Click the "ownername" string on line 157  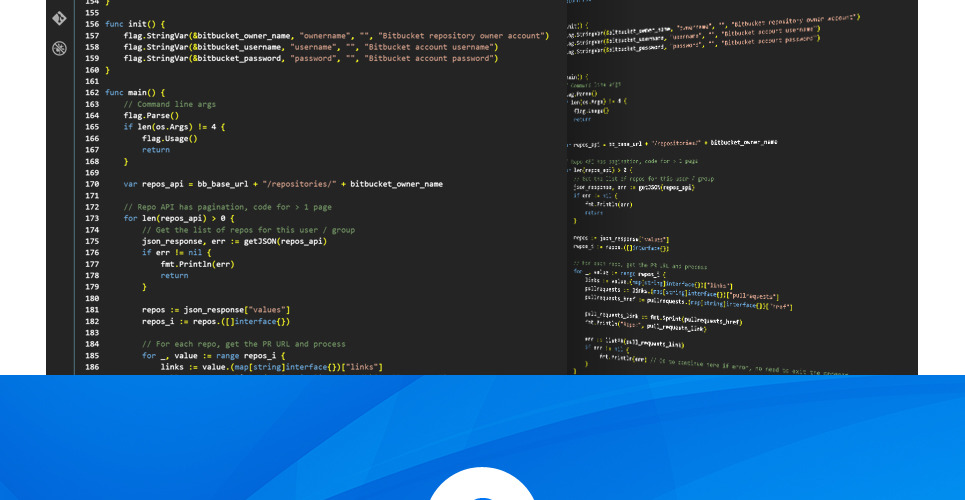320,36
